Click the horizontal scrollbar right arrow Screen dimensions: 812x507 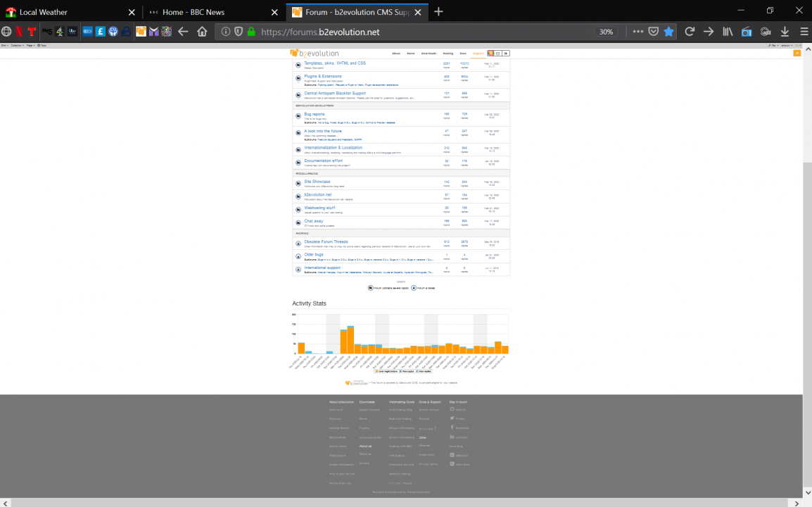[797, 503]
